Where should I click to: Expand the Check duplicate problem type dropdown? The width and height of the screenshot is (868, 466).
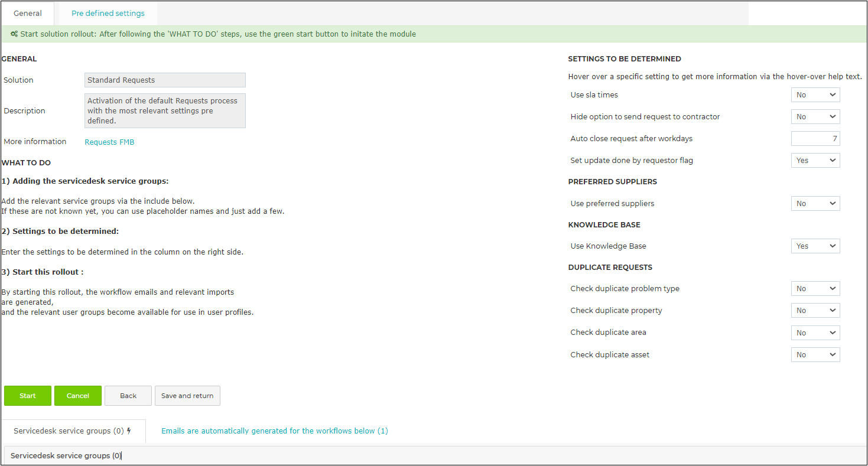(x=815, y=289)
